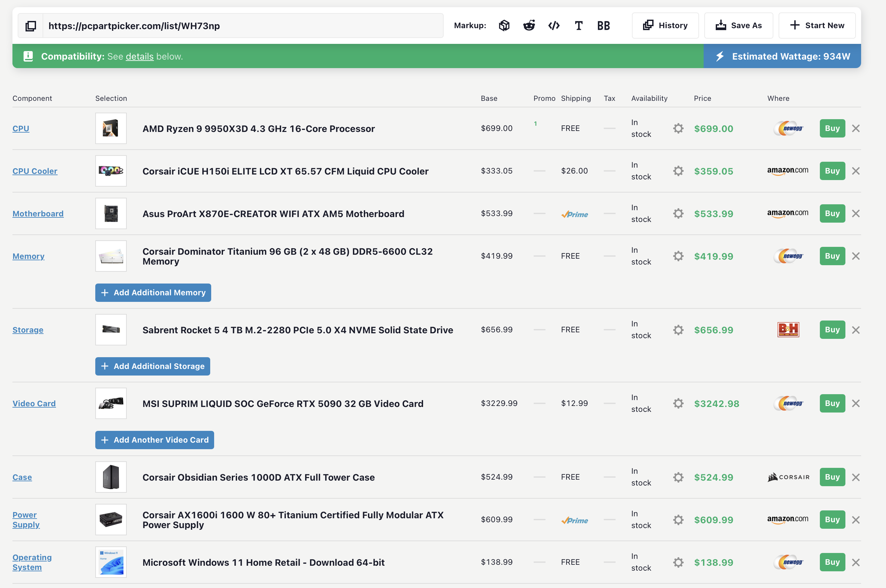Click Amazon logo in Motherboard row

point(787,213)
